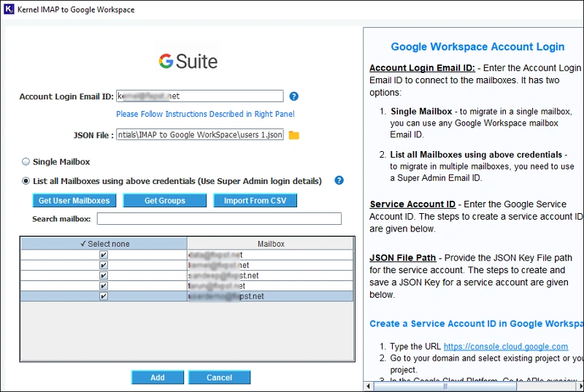Click the help icon beside List all Mailboxes option
This screenshot has height=392, width=584.
click(x=339, y=180)
